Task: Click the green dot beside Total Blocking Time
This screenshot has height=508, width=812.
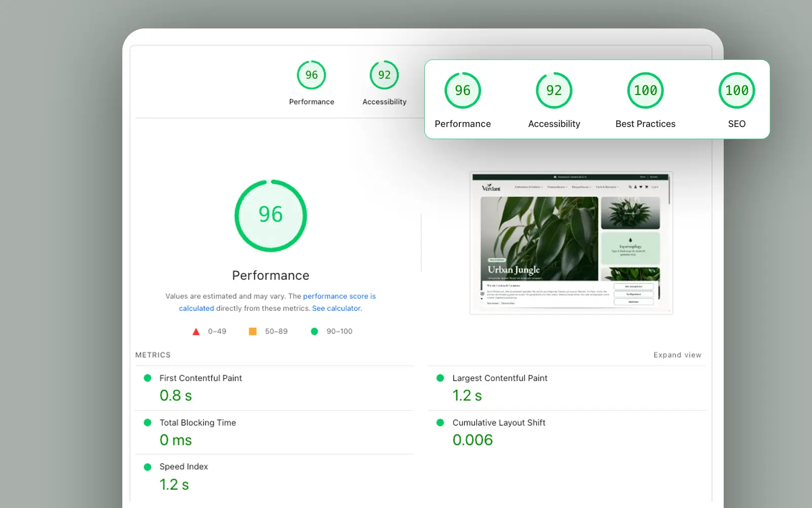Action: click(148, 423)
